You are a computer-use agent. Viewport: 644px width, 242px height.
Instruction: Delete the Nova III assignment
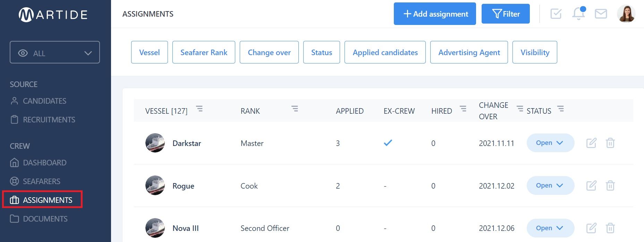pyautogui.click(x=610, y=228)
